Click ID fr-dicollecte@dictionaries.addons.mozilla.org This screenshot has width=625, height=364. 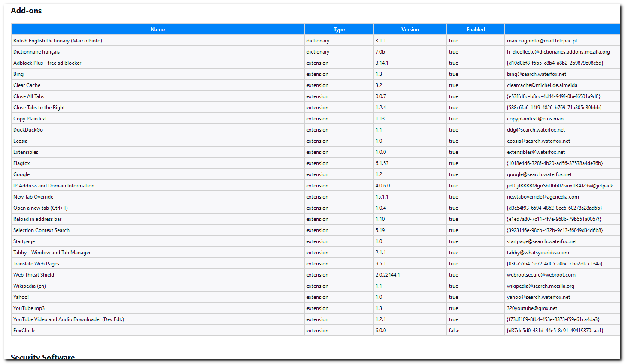tap(558, 52)
